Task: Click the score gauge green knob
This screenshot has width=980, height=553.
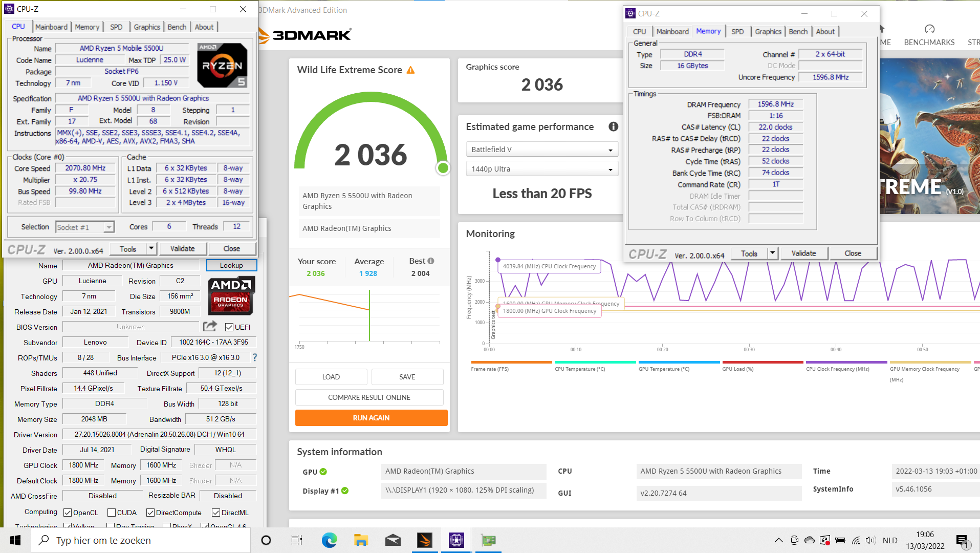Action: click(443, 168)
